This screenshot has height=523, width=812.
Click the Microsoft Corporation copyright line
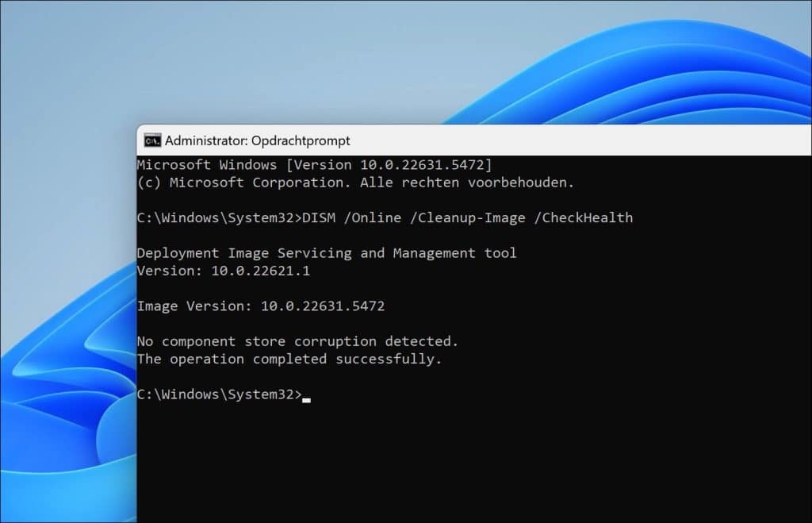pyautogui.click(x=356, y=183)
